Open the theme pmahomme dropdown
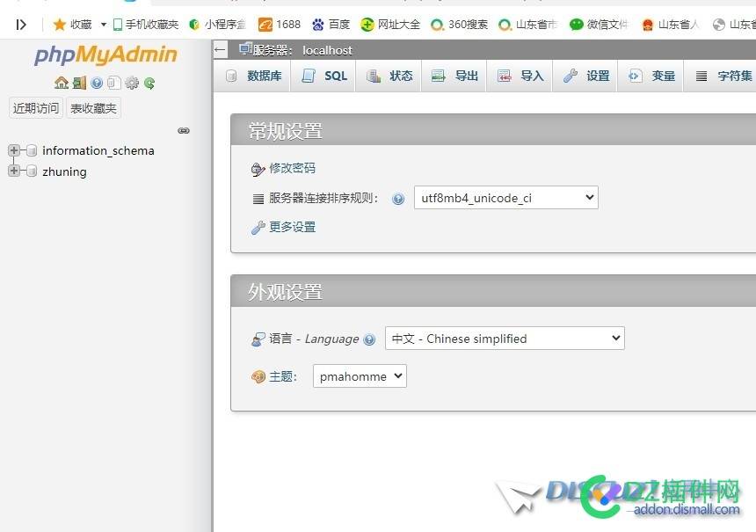This screenshot has height=532, width=756. point(360,376)
